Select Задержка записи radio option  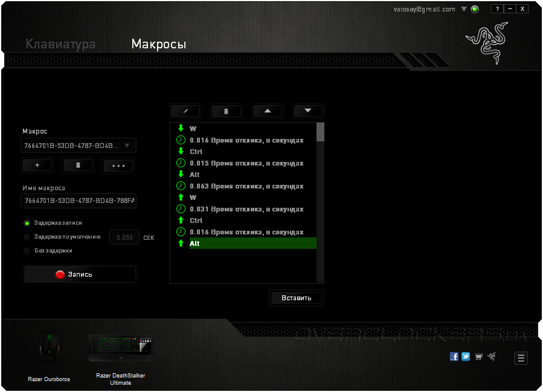click(x=27, y=223)
